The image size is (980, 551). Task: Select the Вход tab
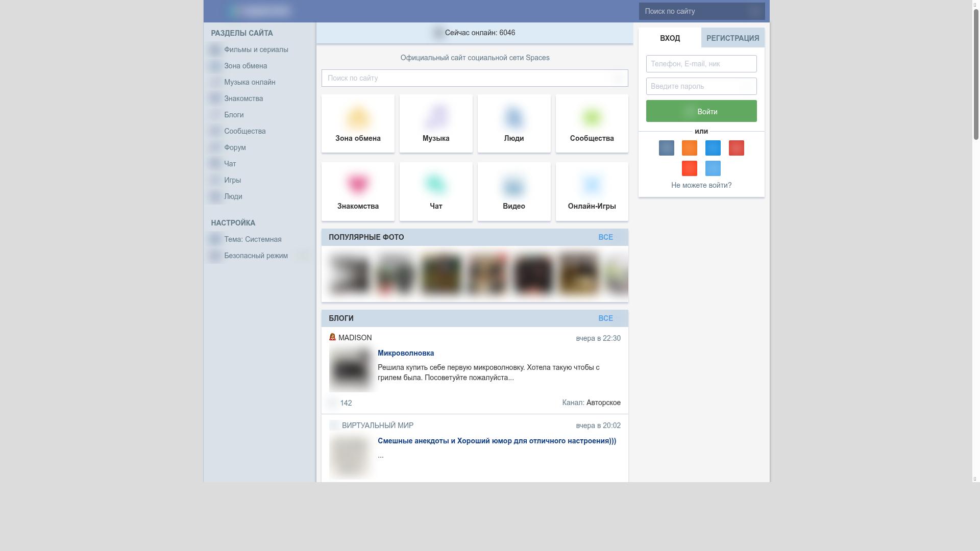pyautogui.click(x=670, y=38)
